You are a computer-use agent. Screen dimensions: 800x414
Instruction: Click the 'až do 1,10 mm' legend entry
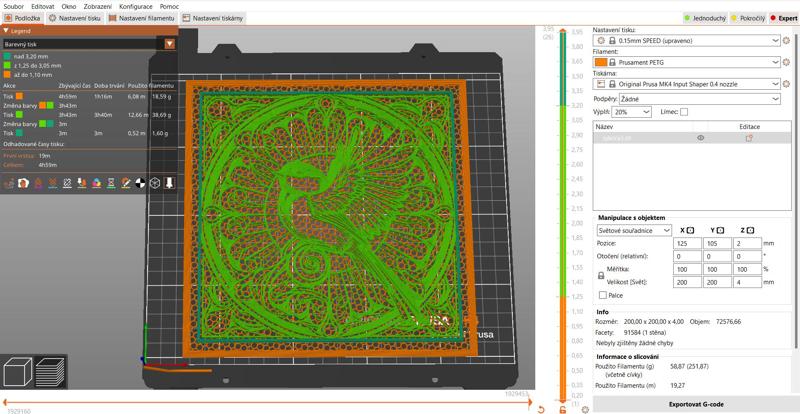[x=30, y=74]
